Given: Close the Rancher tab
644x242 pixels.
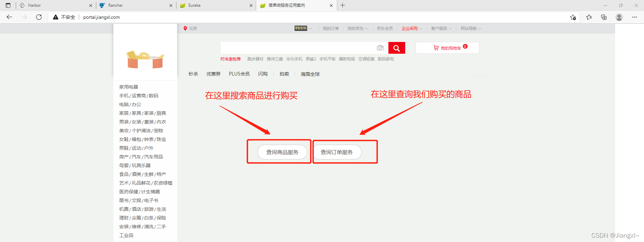Looking at the screenshot, I should pyautogui.click(x=171, y=5).
